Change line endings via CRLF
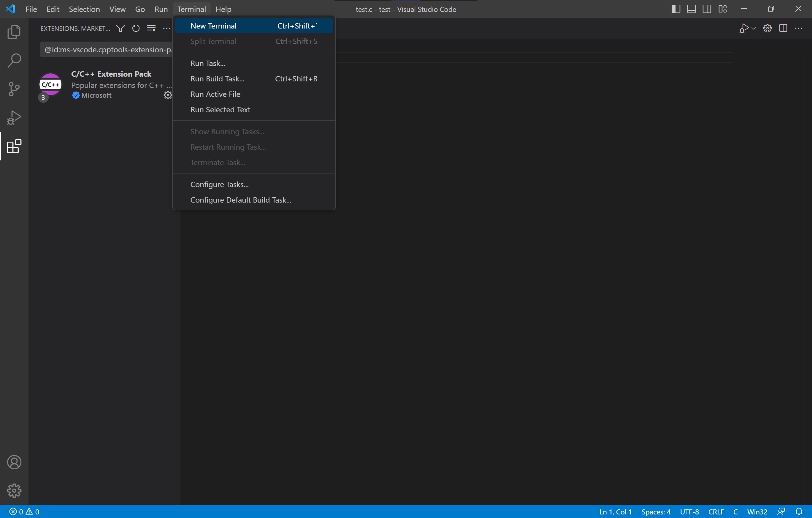The width and height of the screenshot is (812, 518). click(x=716, y=511)
